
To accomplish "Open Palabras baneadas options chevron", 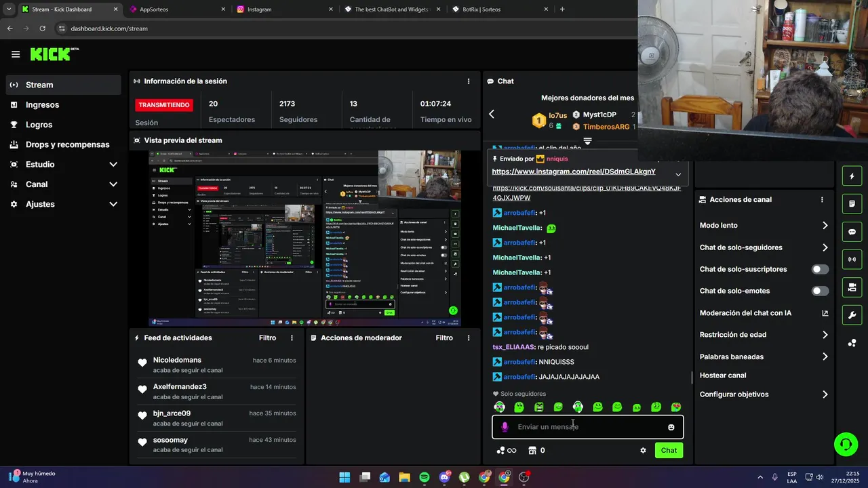I will tap(825, 357).
